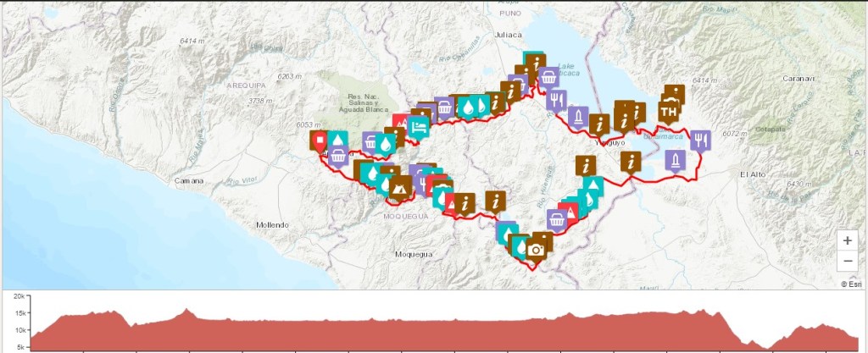Click the deepest dip in the elevation chart
Image resolution: width=868 pixels, height=353 pixels.
[767, 347]
